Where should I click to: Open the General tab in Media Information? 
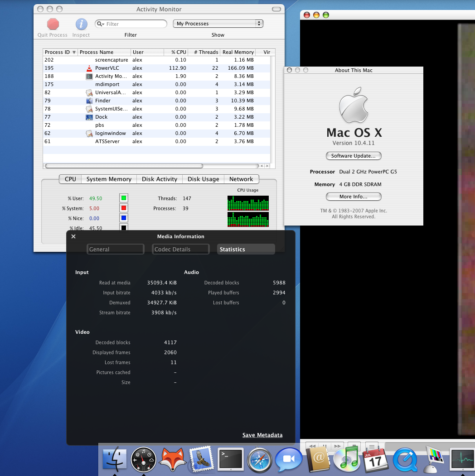pos(116,249)
